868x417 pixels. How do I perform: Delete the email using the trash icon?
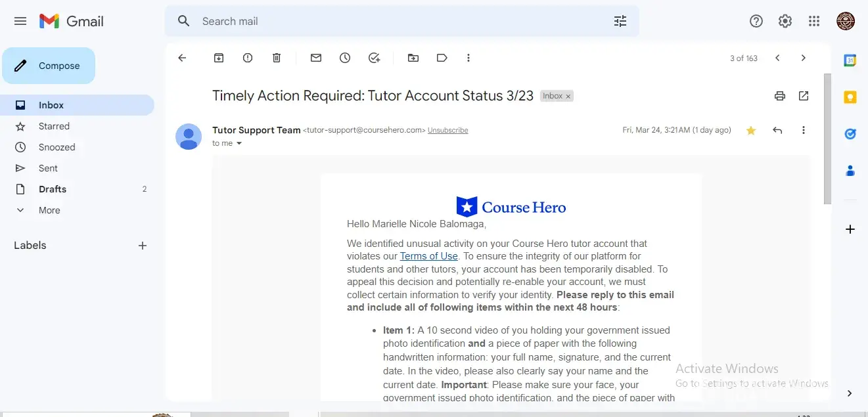[277, 58]
